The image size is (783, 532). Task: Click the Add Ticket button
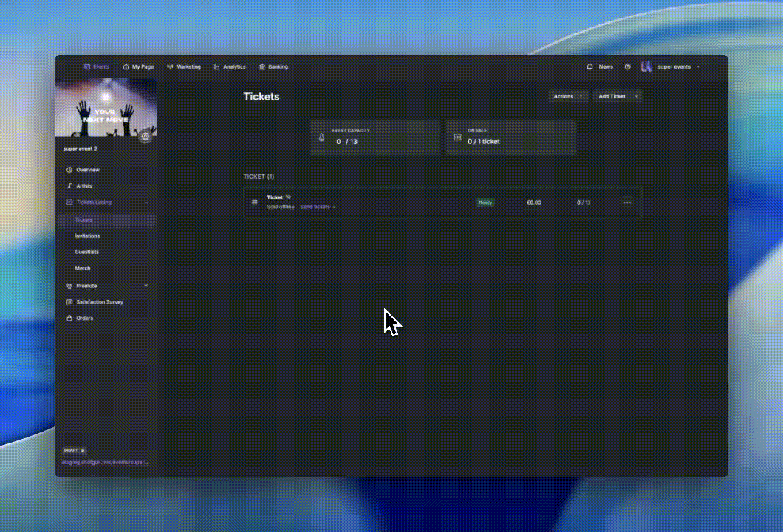tap(612, 96)
